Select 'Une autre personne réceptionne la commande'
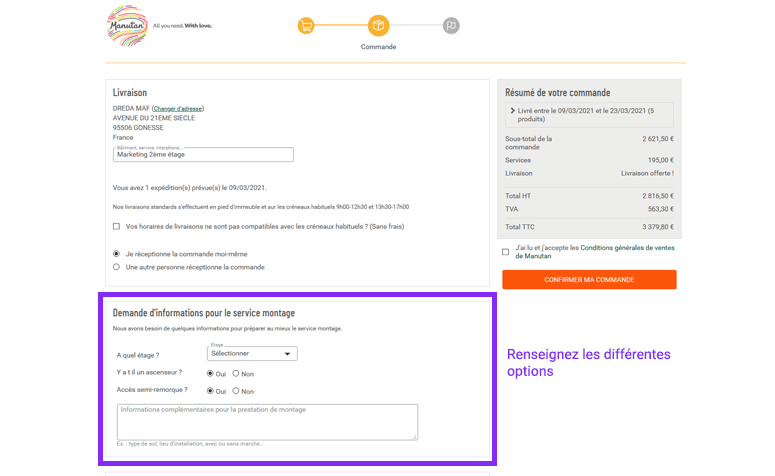775x476 pixels. (x=116, y=267)
